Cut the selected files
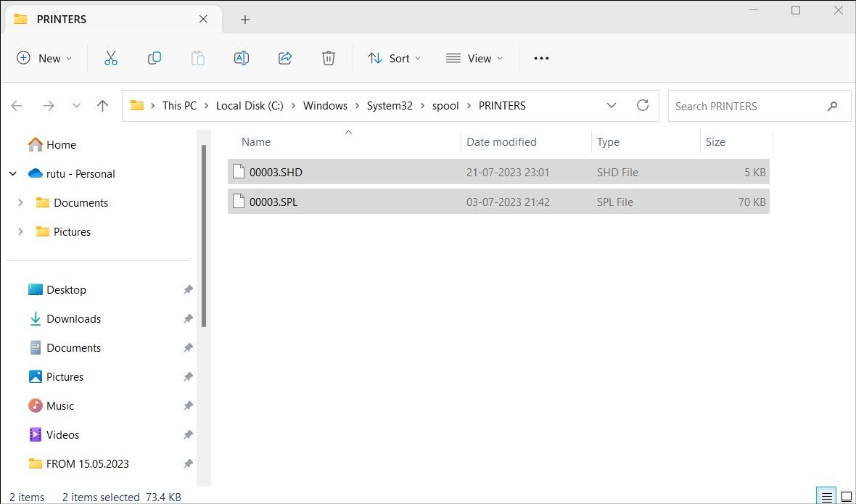The width and height of the screenshot is (856, 504). point(110,58)
